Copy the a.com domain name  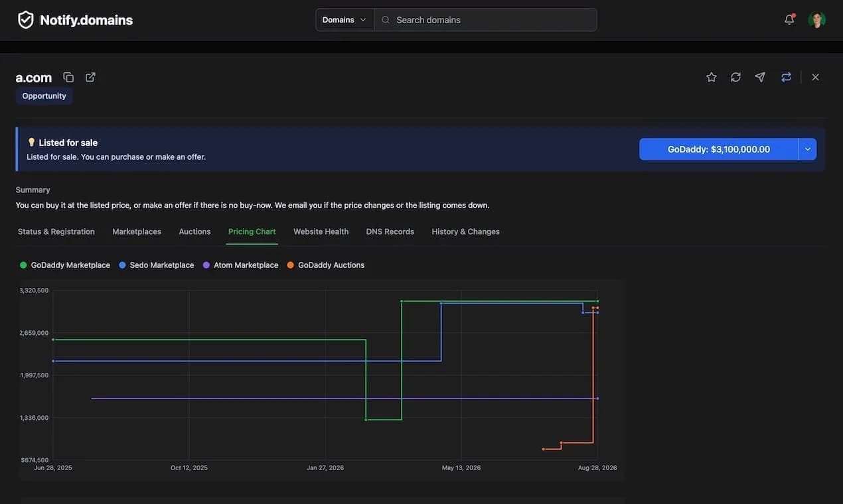click(68, 77)
